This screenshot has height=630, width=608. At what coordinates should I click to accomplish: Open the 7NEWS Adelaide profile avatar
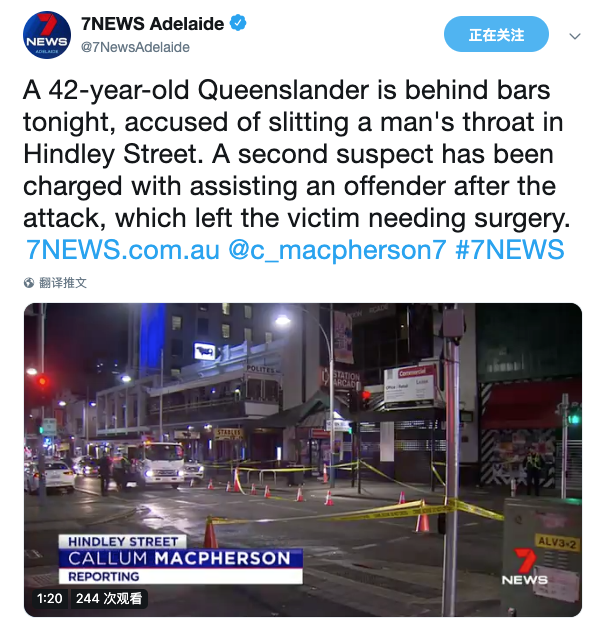47,35
